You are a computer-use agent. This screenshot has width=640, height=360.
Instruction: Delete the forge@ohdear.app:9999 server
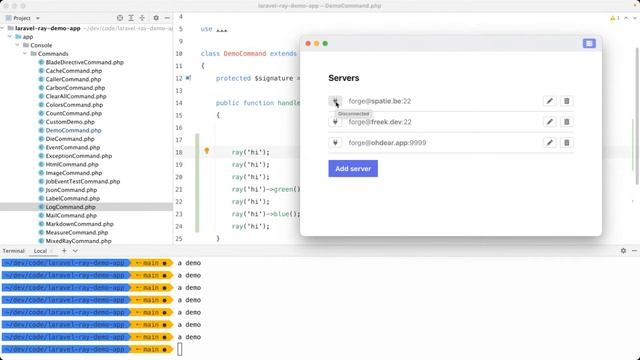pyautogui.click(x=567, y=142)
